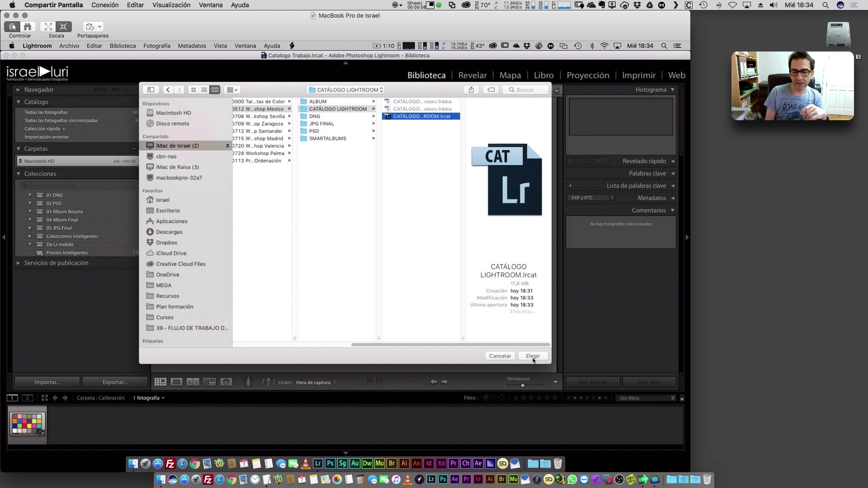Toggle the A–Z sort direction icon
The height and width of the screenshot is (488, 868).
click(x=269, y=382)
